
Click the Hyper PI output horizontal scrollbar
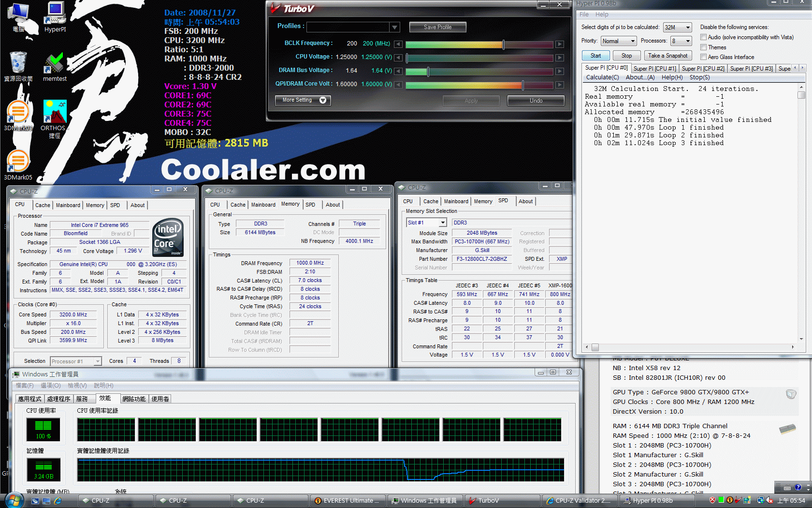click(x=690, y=347)
